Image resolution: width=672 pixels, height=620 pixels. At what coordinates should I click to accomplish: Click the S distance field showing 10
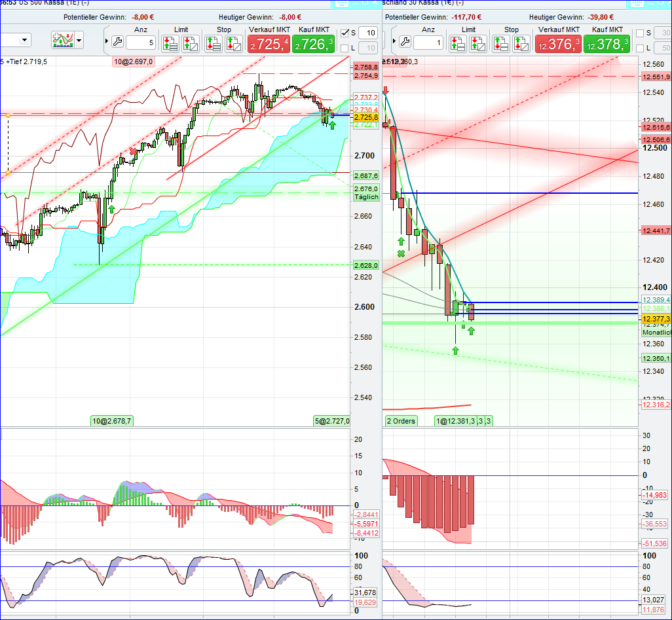pyautogui.click(x=368, y=33)
